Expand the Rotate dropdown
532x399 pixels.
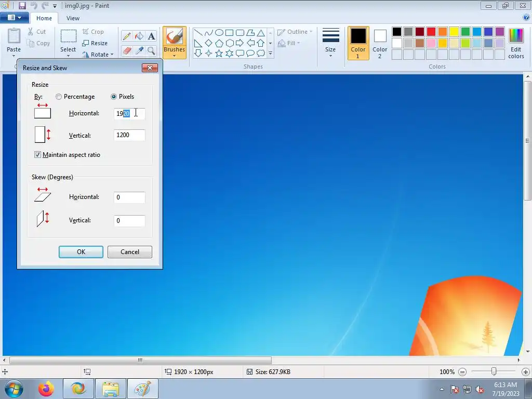112,55
